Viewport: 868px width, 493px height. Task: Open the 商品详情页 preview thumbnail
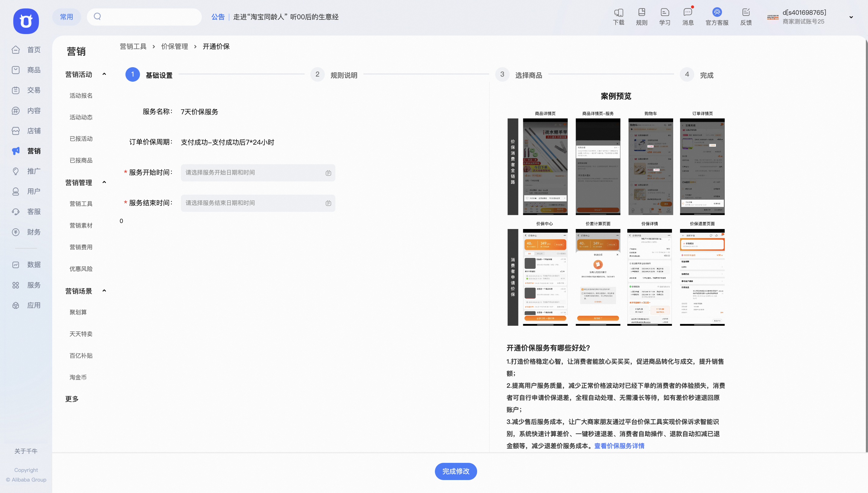pyautogui.click(x=545, y=167)
